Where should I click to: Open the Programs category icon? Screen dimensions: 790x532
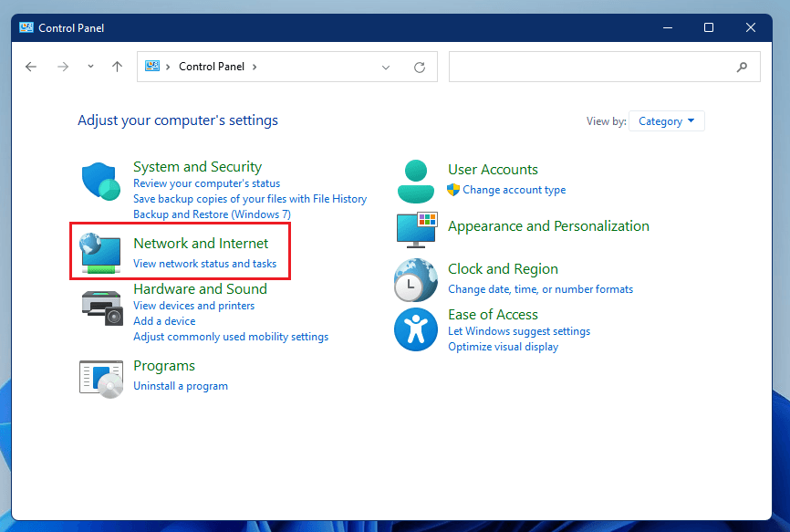pyautogui.click(x=100, y=378)
